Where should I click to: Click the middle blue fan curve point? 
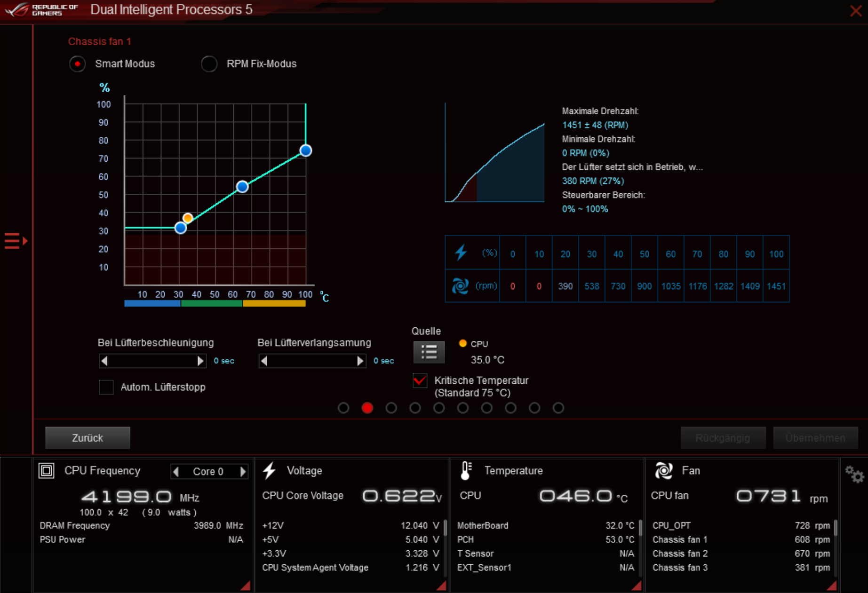(x=242, y=187)
